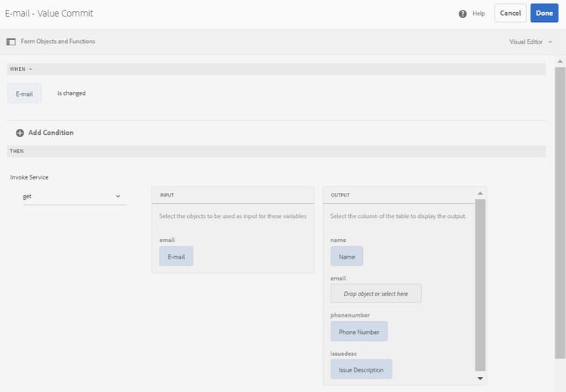Image resolution: width=566 pixels, height=392 pixels.
Task: Open the get service dropdown
Action: tap(75, 197)
